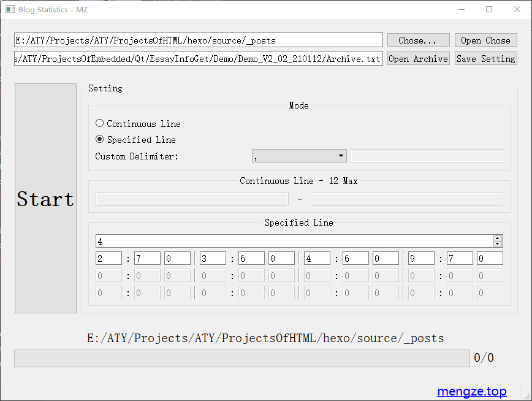532x401 pixels.
Task: Click the Blog Statistics app icon in title bar
Action: coord(10,9)
